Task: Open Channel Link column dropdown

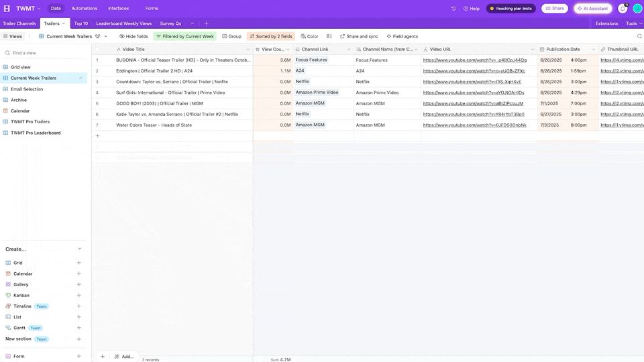Action: coord(349,49)
